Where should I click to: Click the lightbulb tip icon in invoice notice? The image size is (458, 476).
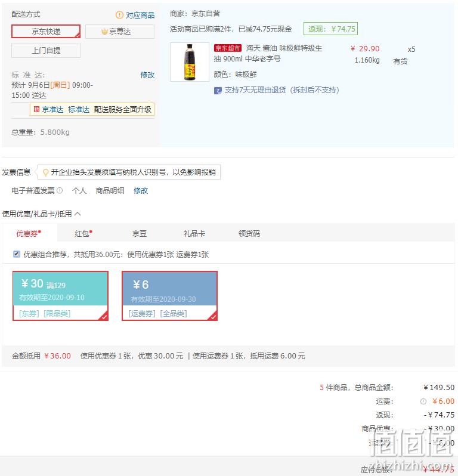click(x=45, y=172)
